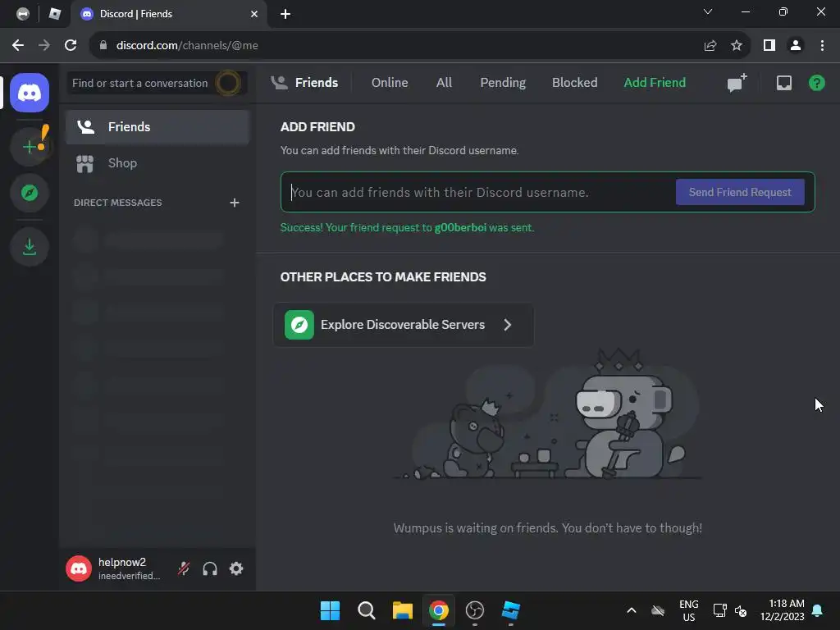The height and width of the screenshot is (630, 840).
Task: Click Download Apps icon in server sidebar
Action: pos(30,247)
